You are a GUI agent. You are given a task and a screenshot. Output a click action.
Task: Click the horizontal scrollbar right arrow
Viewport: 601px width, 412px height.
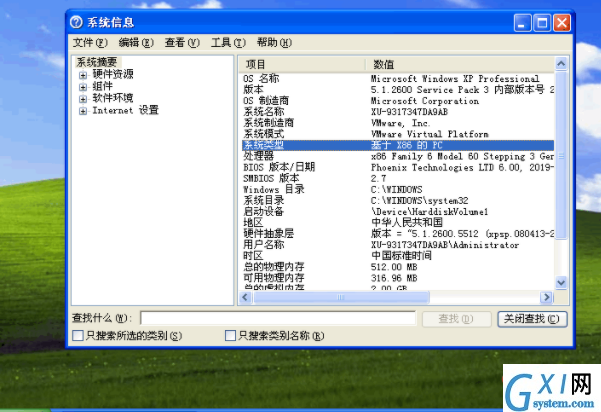546,297
